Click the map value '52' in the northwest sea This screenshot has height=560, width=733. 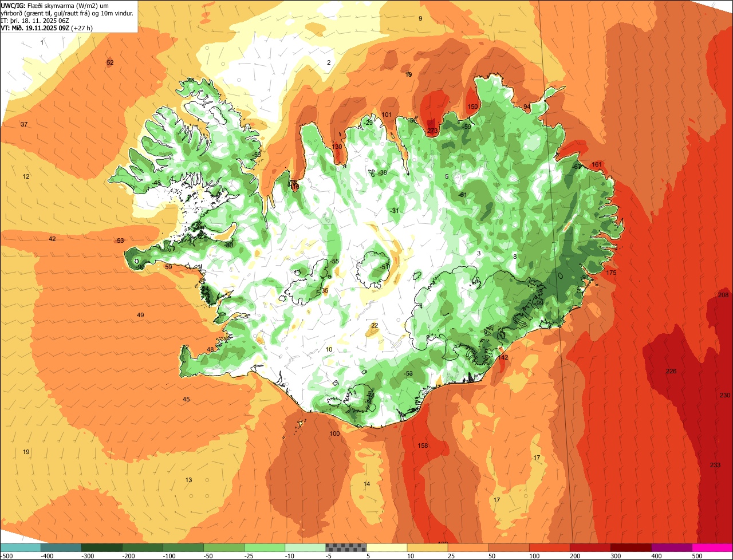click(110, 62)
